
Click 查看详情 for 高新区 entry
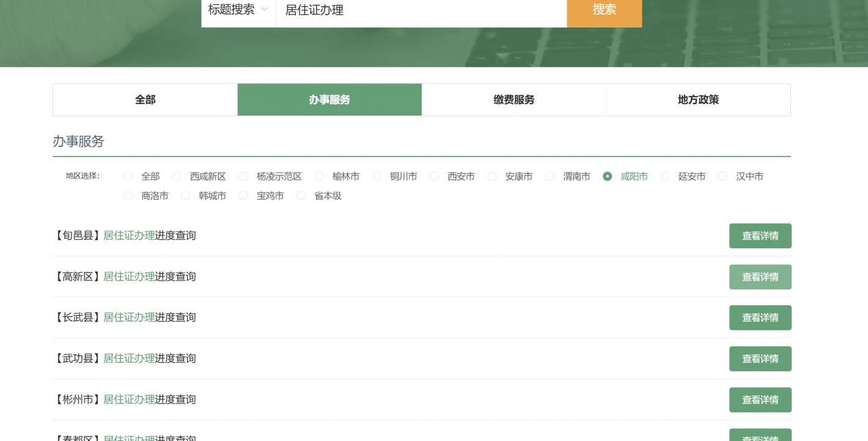[x=760, y=277]
